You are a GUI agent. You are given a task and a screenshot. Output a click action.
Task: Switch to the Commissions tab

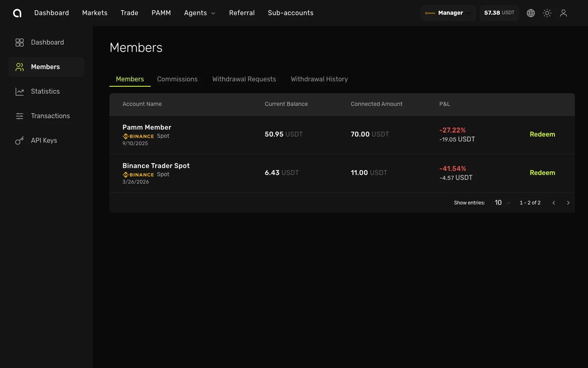[x=177, y=79]
